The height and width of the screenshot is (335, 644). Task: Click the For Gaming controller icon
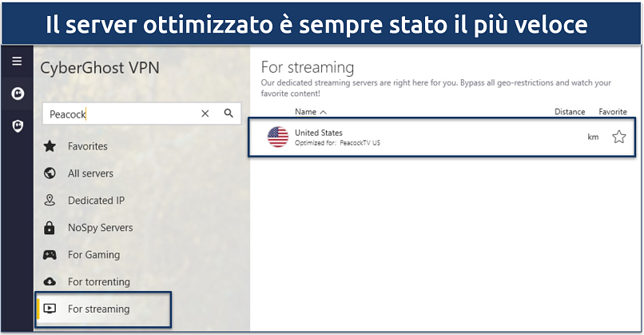[50, 255]
